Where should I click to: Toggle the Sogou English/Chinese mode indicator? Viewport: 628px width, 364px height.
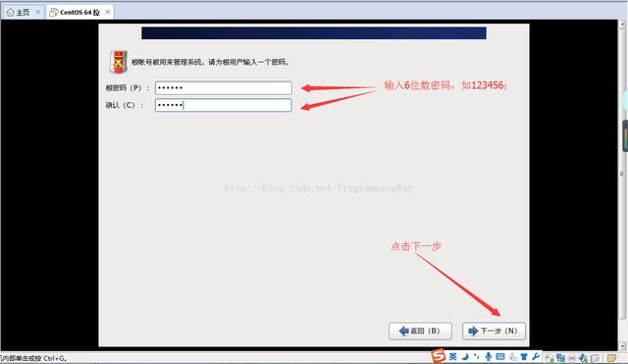pyautogui.click(x=452, y=356)
